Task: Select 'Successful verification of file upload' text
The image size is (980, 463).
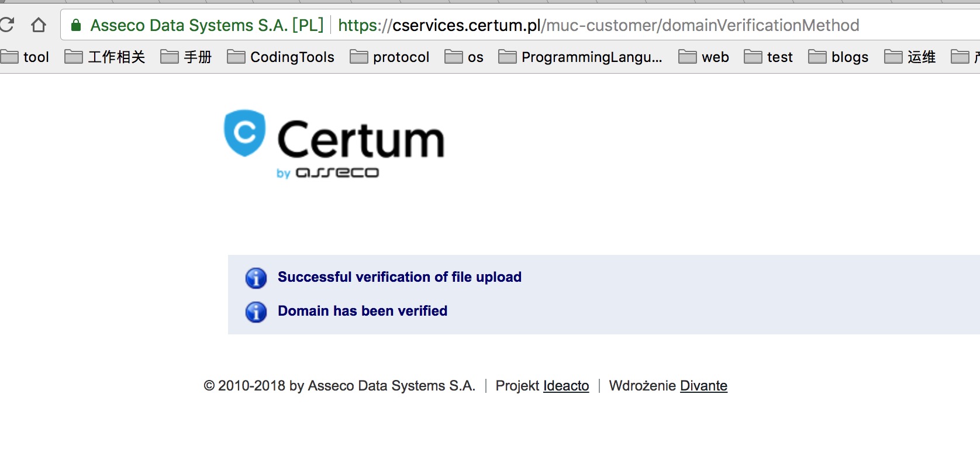Action: click(399, 277)
